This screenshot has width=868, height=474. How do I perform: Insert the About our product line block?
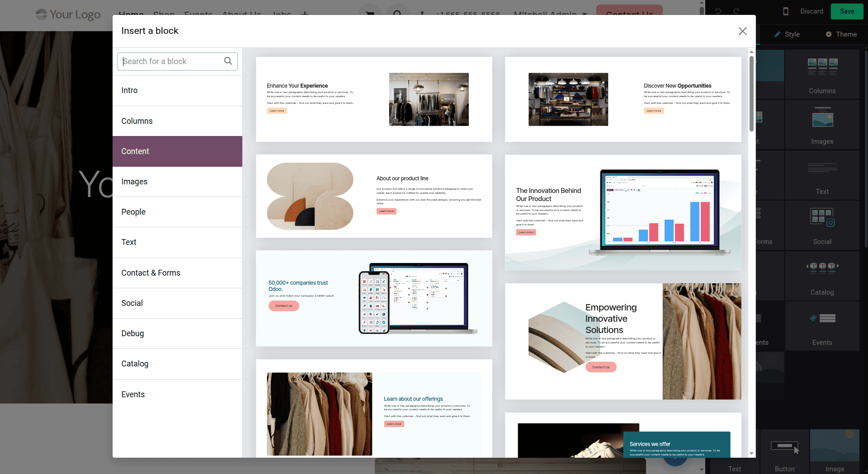pos(374,196)
